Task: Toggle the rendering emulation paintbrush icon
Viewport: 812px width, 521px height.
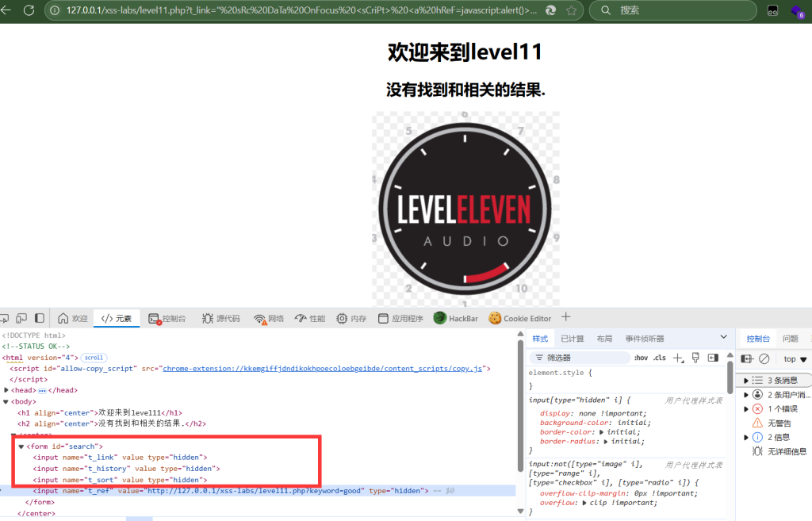Action: [695, 358]
